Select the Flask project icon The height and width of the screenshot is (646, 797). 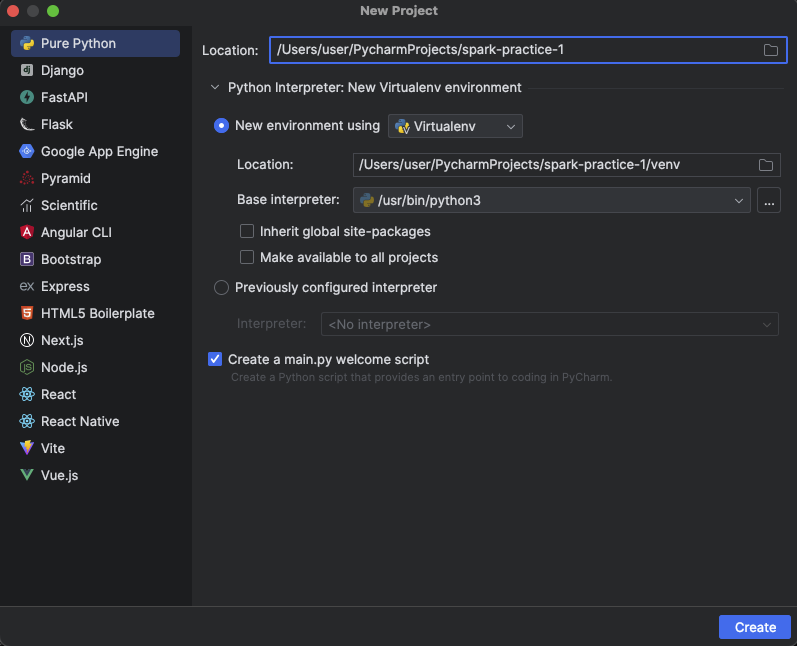(x=26, y=124)
